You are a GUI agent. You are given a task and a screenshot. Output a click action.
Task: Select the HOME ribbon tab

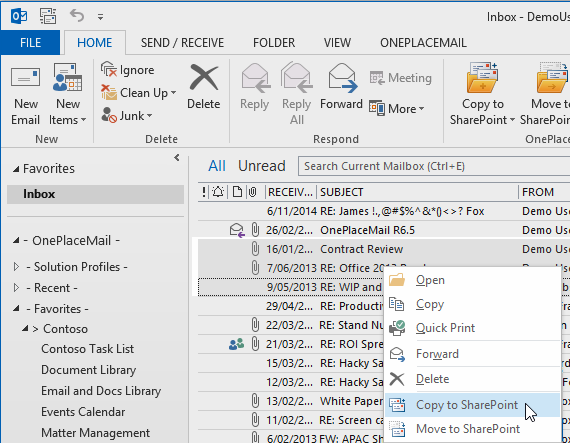click(x=95, y=43)
